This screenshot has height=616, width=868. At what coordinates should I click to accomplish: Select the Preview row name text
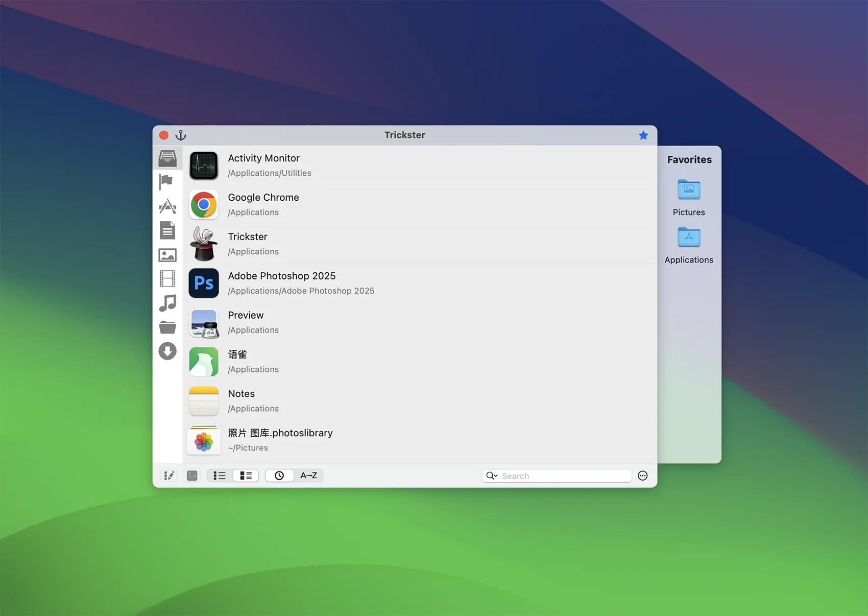click(246, 315)
